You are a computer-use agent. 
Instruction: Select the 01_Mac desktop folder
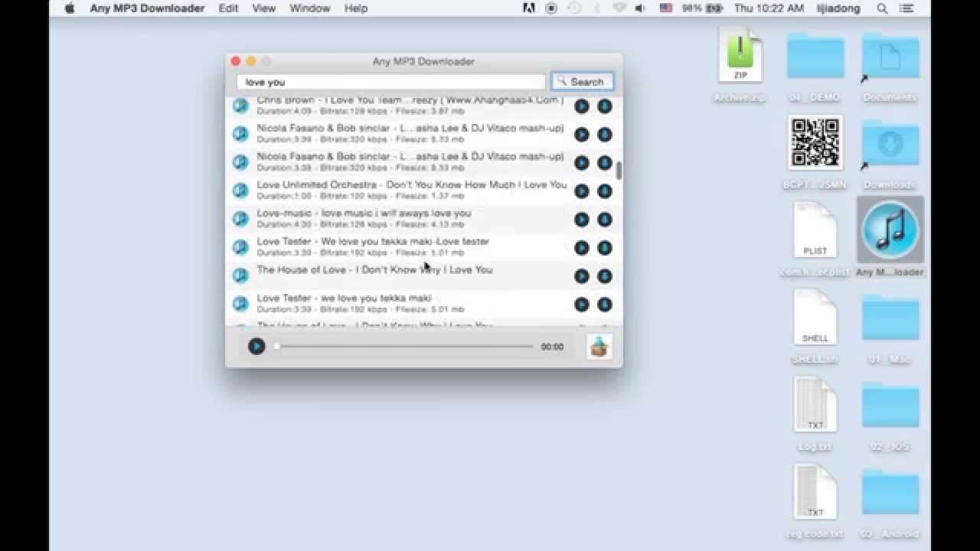[x=890, y=328]
